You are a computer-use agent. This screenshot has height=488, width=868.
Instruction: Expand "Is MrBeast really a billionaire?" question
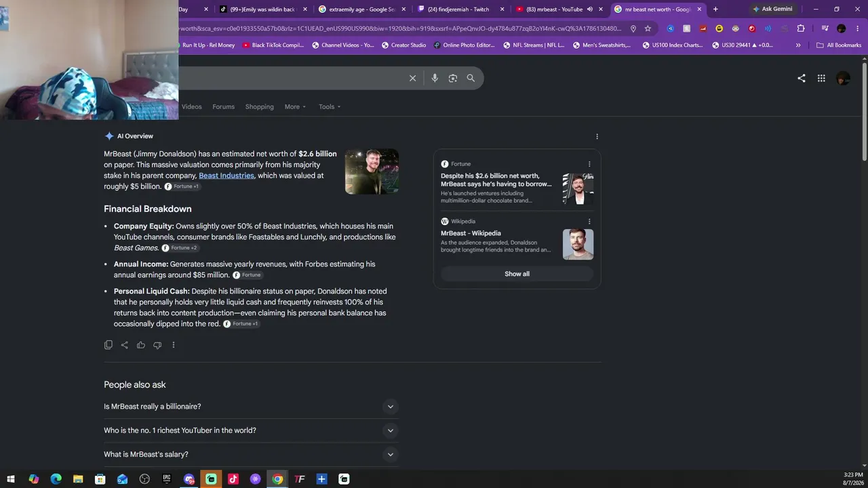tap(251, 407)
